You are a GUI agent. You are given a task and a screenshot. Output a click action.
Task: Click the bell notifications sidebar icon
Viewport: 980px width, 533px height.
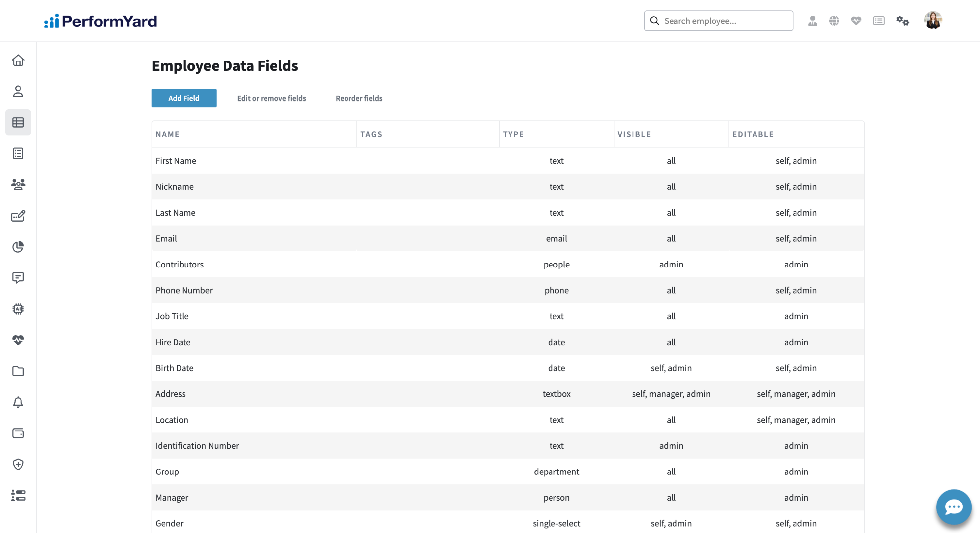pyautogui.click(x=18, y=402)
